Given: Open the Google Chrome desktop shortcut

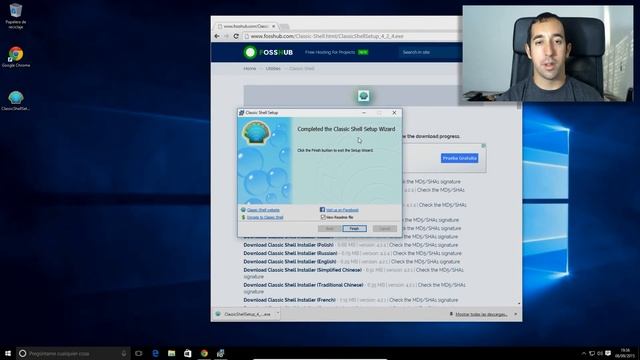Looking at the screenshot, I should point(16,57).
